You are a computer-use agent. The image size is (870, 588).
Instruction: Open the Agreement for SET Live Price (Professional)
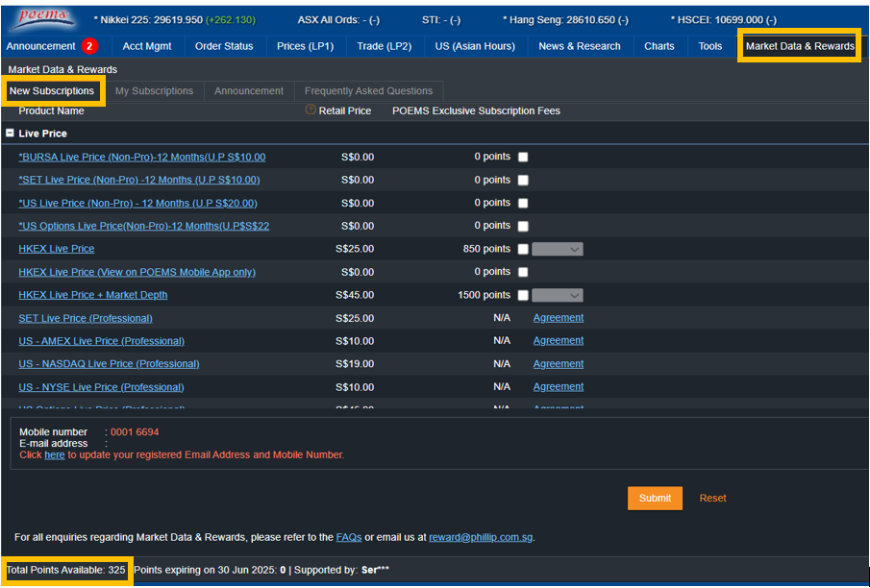click(559, 318)
